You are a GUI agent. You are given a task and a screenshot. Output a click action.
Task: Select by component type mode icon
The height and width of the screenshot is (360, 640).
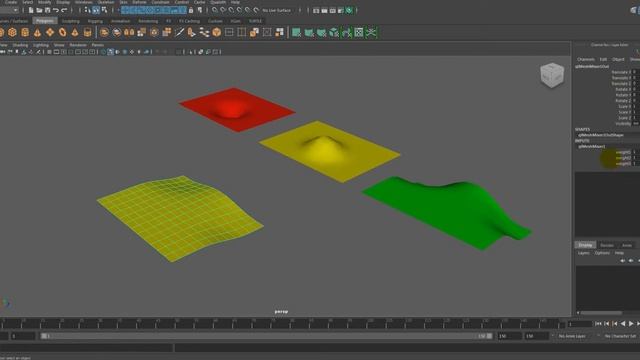coord(104,10)
